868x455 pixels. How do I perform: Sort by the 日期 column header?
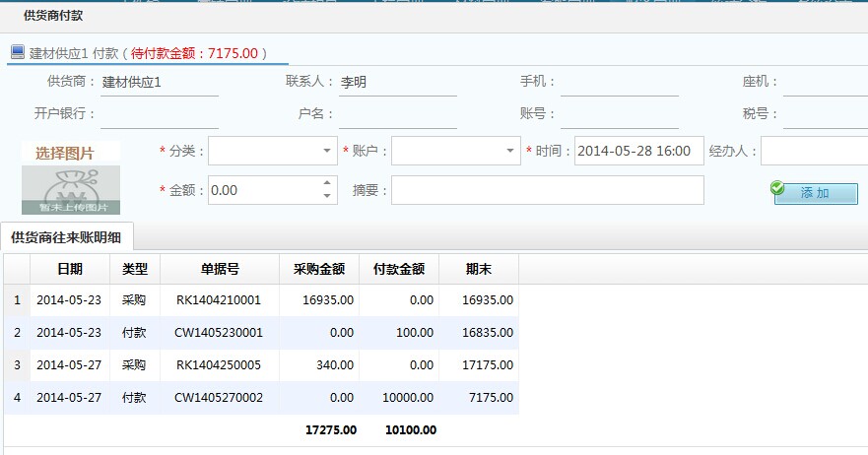point(69,269)
